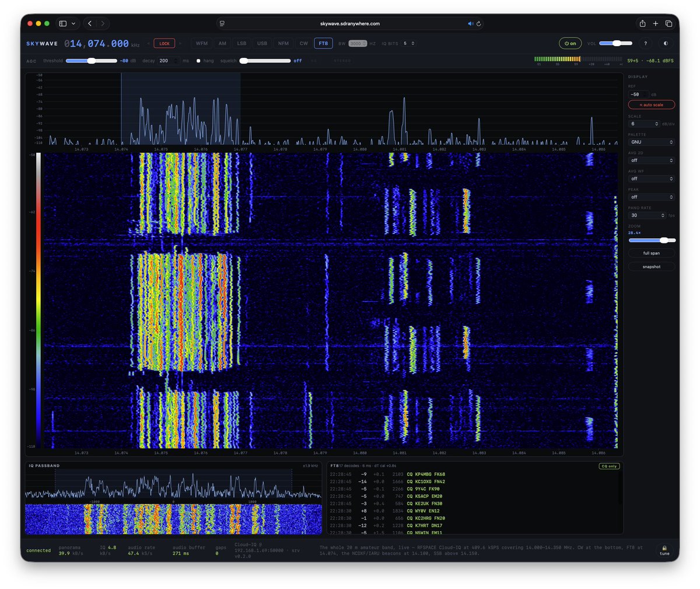The width and height of the screenshot is (700, 589).
Task: Toggle the light/dark theme icon
Action: 666,43
